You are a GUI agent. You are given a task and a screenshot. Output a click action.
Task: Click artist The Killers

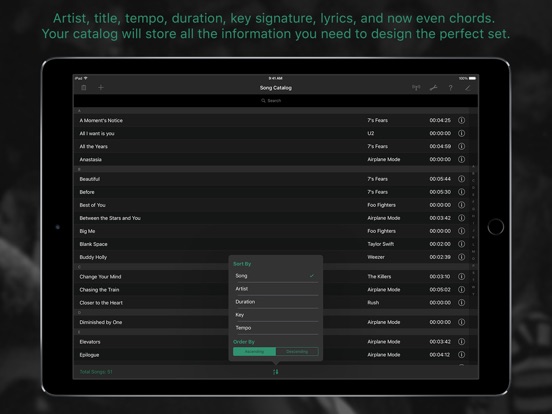(x=379, y=277)
